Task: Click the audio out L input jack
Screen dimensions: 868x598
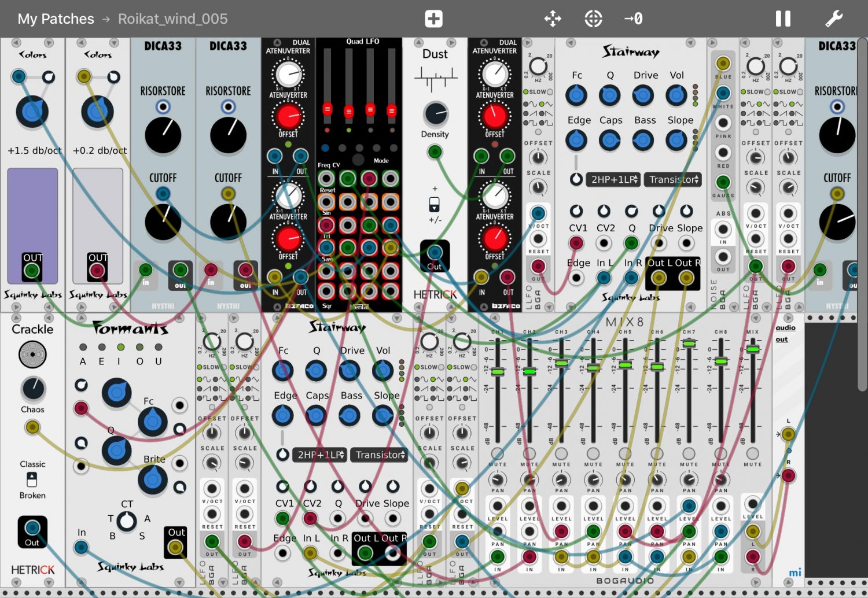Action: tap(788, 434)
